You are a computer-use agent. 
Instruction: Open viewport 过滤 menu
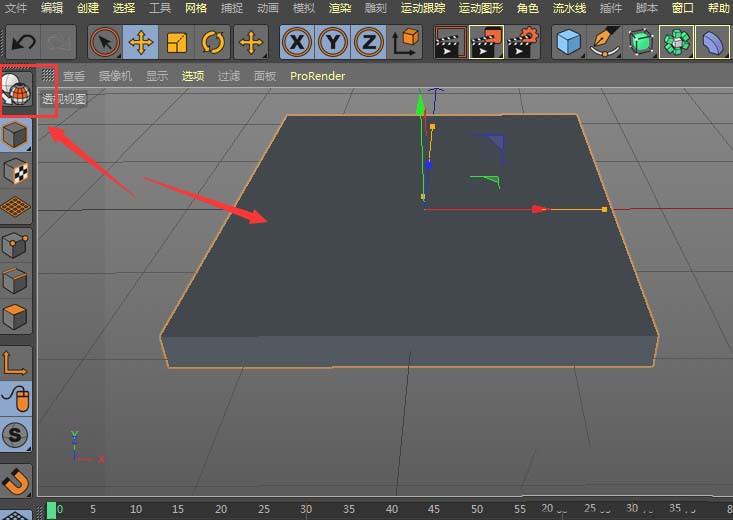pos(229,76)
